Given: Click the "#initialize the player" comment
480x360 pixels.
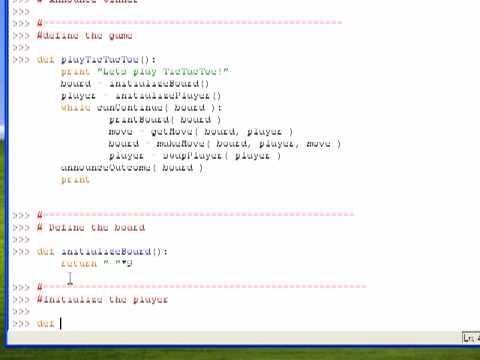Looking at the screenshot, I should (x=102, y=300).
